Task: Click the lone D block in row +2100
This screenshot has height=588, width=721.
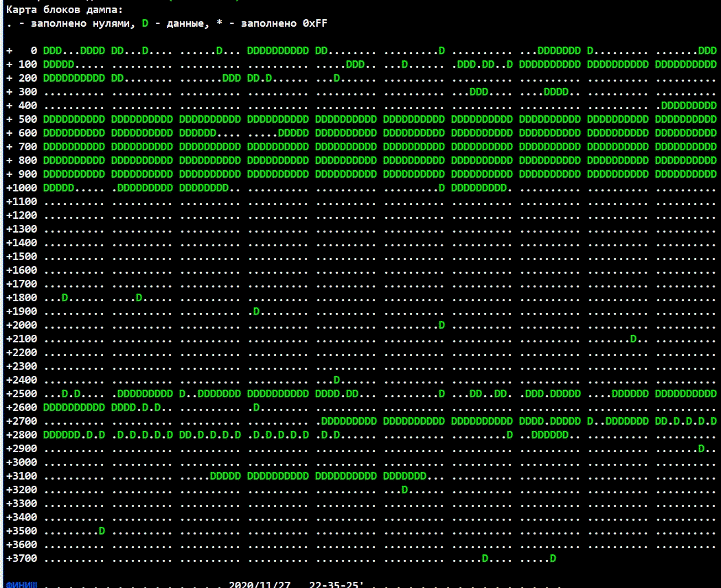Action: tap(633, 339)
